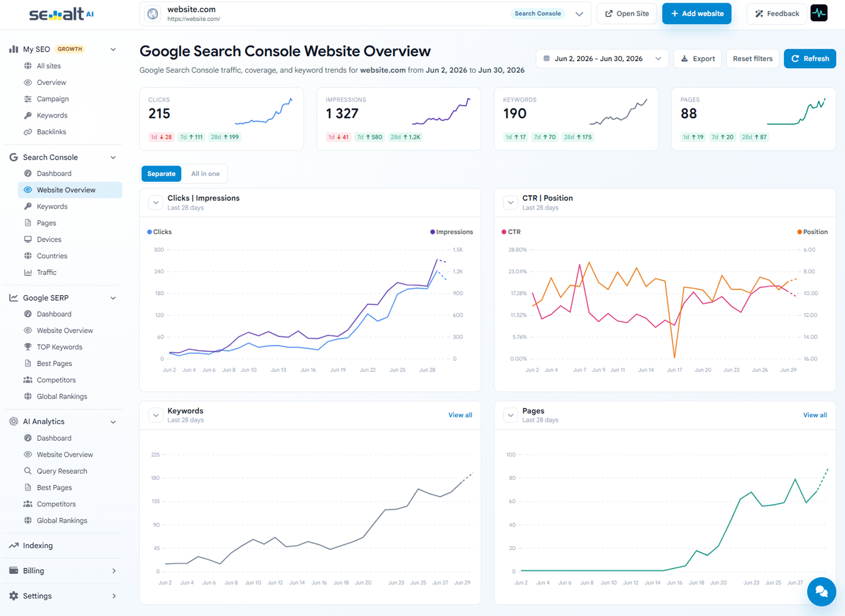
Task: Open Search Console Dashboard
Action: [x=54, y=174]
